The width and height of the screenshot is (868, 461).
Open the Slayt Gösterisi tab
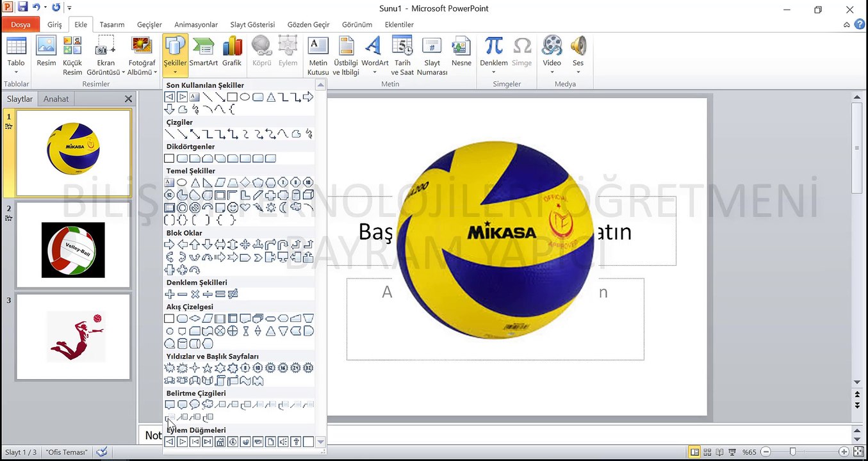(x=252, y=24)
